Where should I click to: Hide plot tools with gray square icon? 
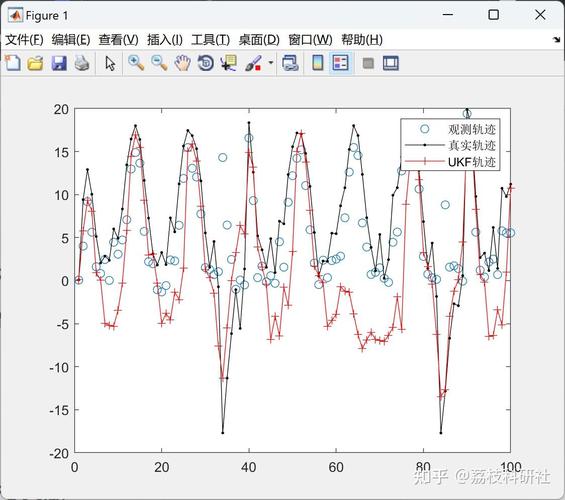(x=368, y=63)
